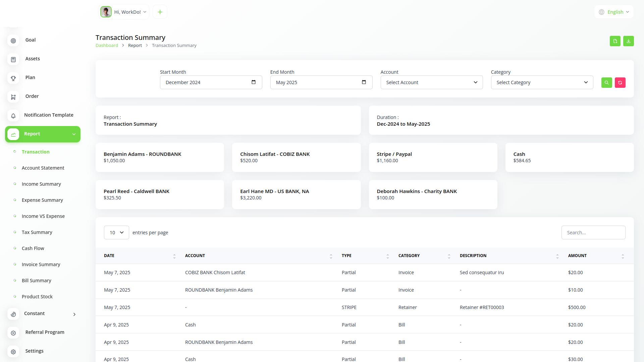Open the Select Account dropdown

point(431,82)
